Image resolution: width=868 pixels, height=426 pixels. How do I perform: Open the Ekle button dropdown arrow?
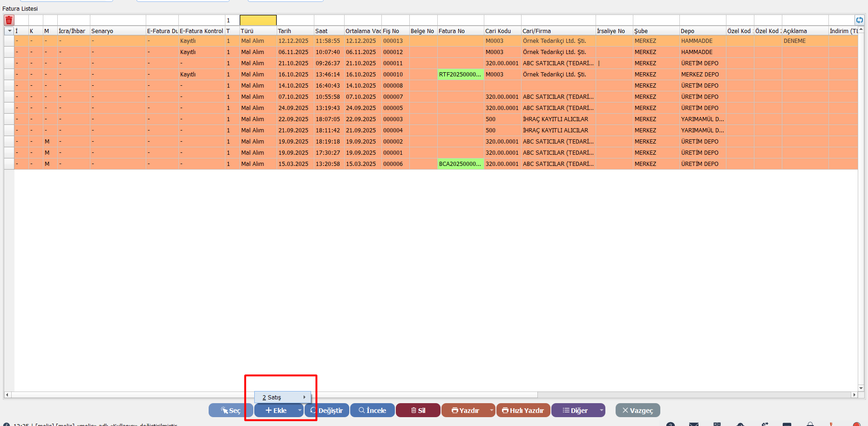pos(299,410)
